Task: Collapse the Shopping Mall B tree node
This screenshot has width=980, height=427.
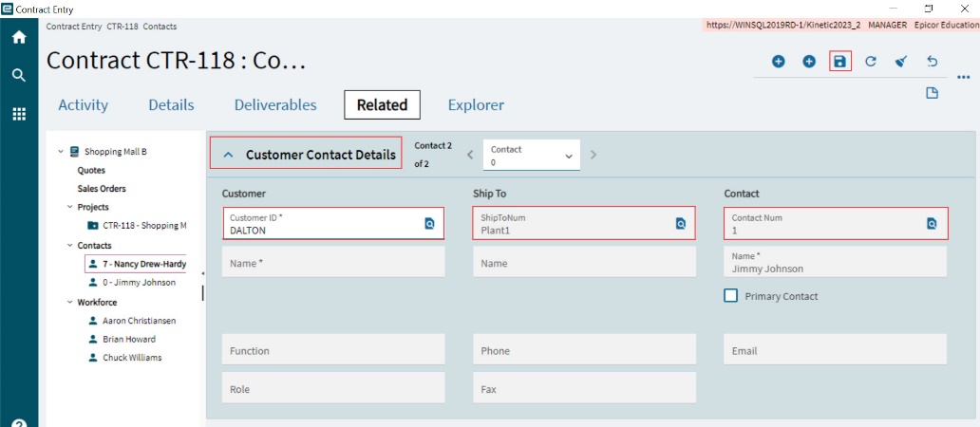Action: click(61, 151)
